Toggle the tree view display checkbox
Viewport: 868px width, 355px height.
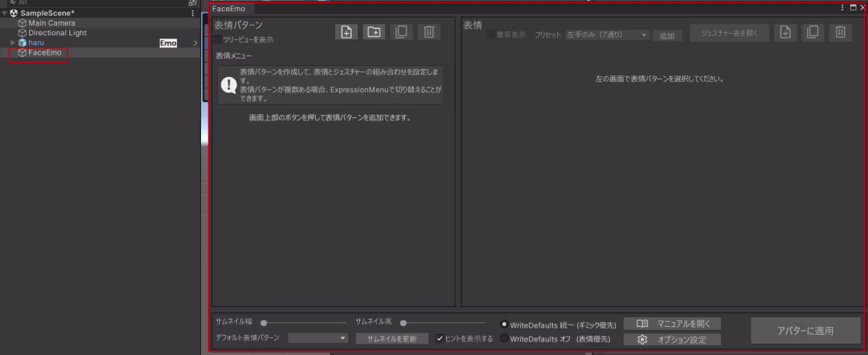(218, 40)
